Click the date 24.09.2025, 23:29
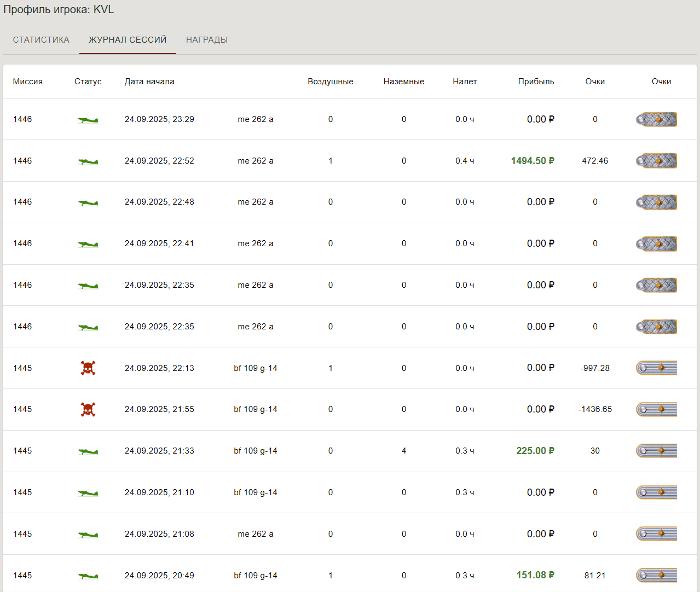This screenshot has height=592, width=700. pyautogui.click(x=159, y=119)
